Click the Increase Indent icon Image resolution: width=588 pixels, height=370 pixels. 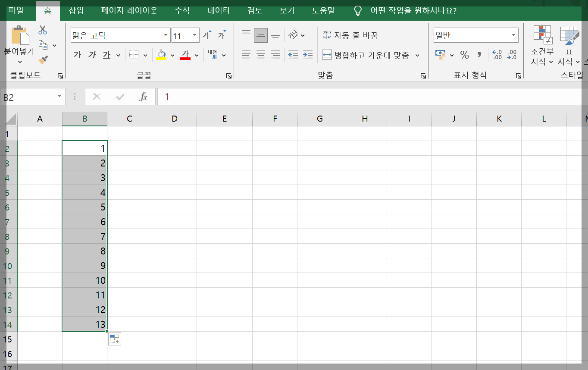pos(307,55)
